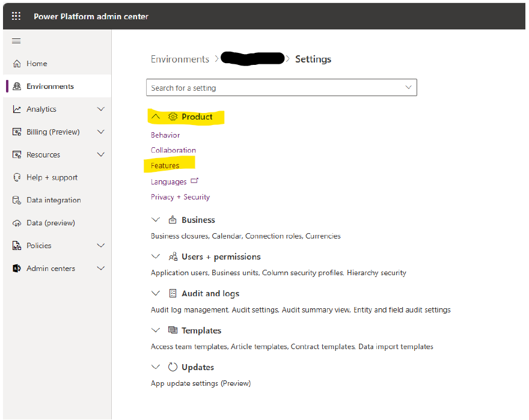Viewport: 529px width, 420px height.
Task: Click the Users + permissions people icon
Action: click(x=173, y=257)
